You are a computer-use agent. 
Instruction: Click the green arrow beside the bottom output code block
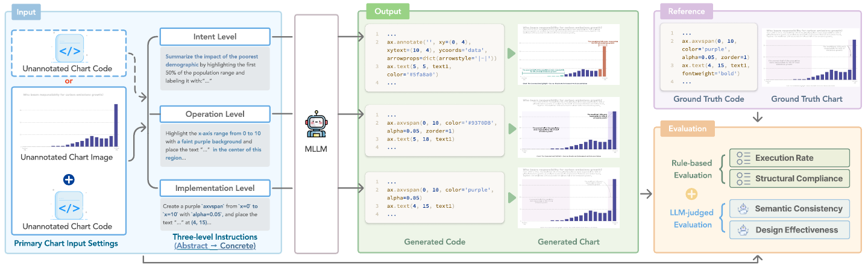512,196
